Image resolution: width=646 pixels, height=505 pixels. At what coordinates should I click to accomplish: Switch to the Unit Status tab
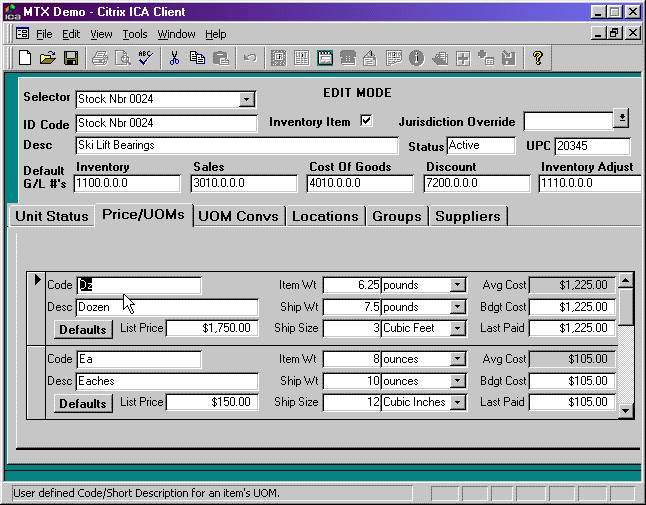click(51, 216)
